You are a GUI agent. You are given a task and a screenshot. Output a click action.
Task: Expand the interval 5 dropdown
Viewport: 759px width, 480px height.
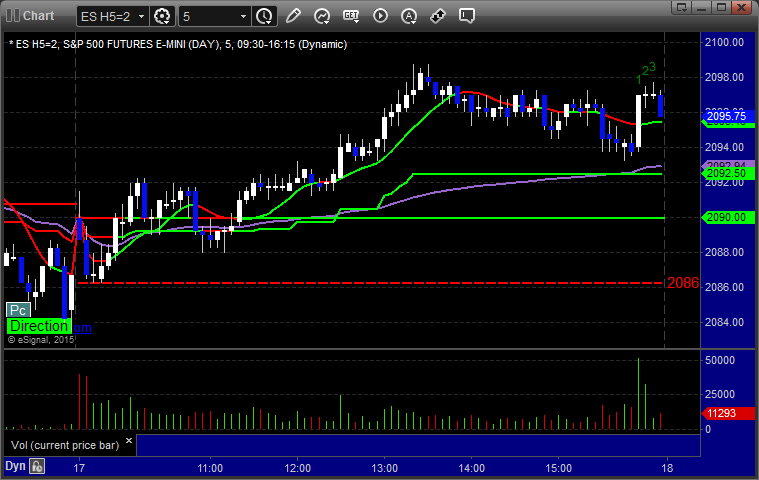[243, 16]
